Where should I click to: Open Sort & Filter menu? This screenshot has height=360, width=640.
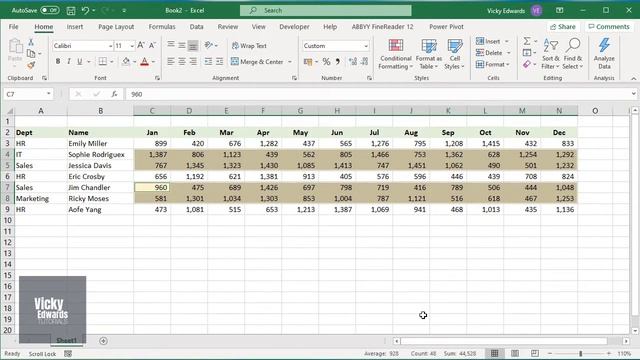[551, 54]
